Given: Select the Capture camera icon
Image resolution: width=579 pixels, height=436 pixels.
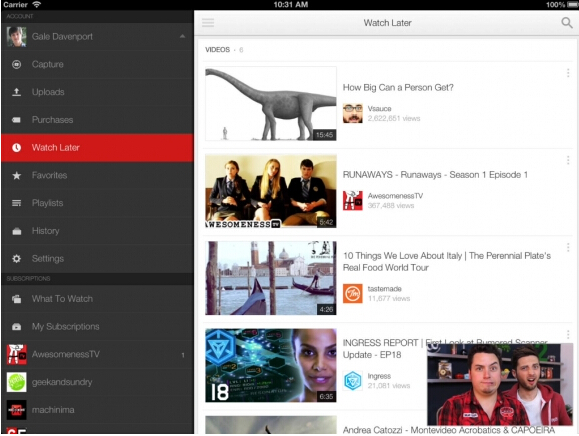Looking at the screenshot, I should tap(16, 64).
